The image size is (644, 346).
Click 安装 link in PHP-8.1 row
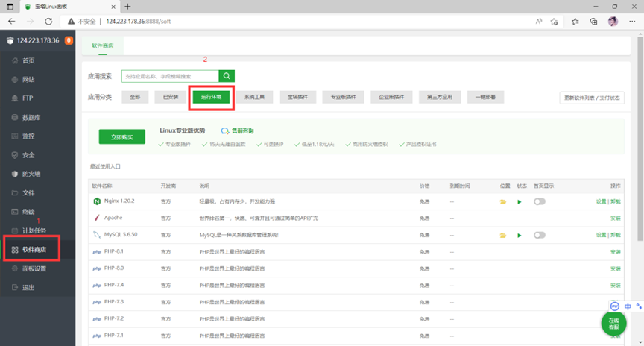click(615, 252)
